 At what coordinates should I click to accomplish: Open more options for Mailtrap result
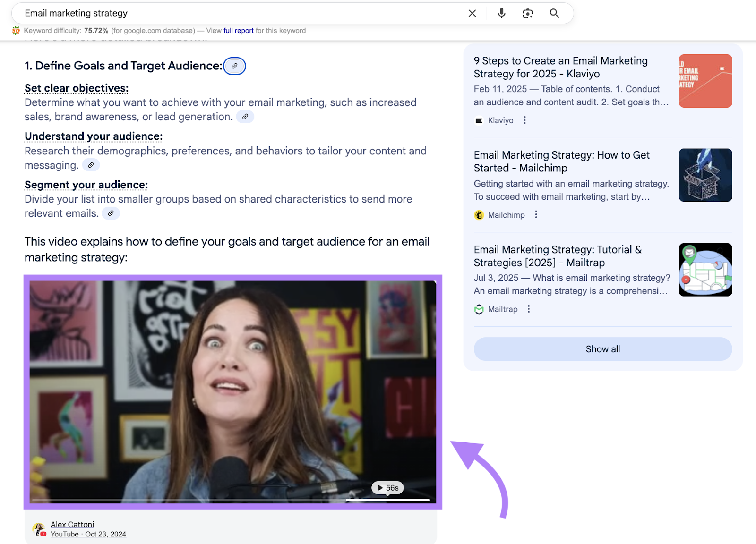point(529,309)
